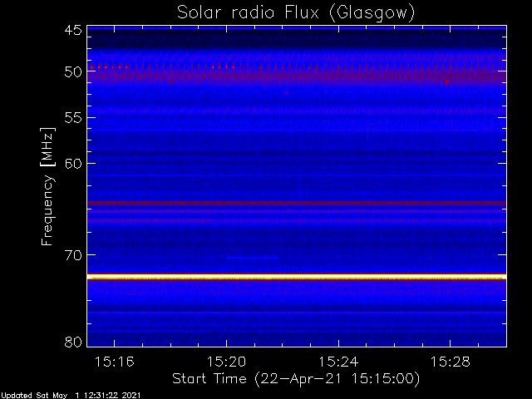Screen dimensions: 532x399
Task: Click the 70 frequency tick label
Action: click(73, 255)
